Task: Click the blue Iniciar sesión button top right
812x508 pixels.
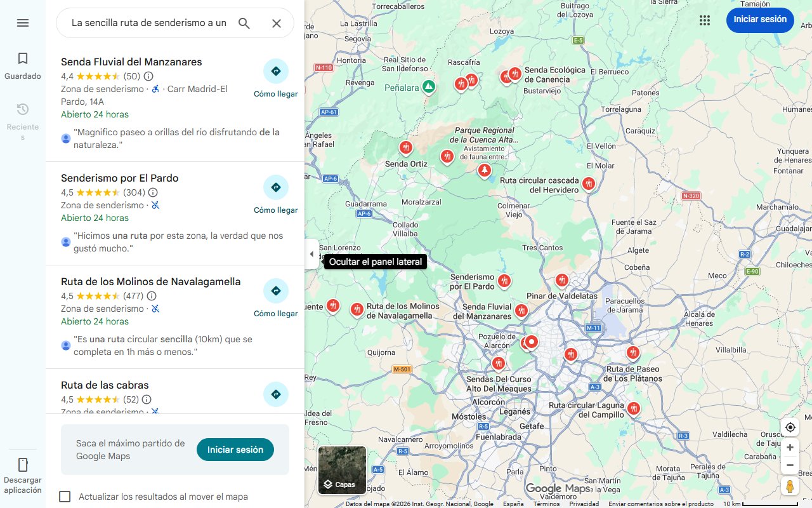Action: tap(759, 20)
